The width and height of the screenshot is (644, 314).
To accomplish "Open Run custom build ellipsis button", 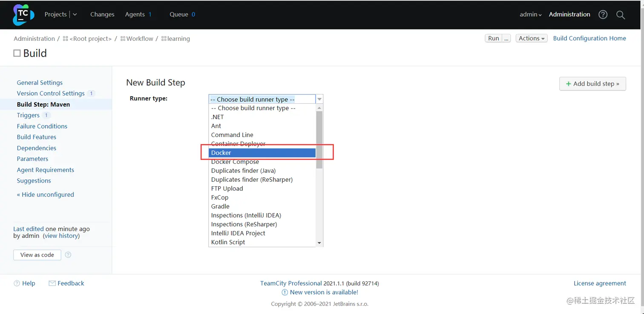I will pos(506,38).
